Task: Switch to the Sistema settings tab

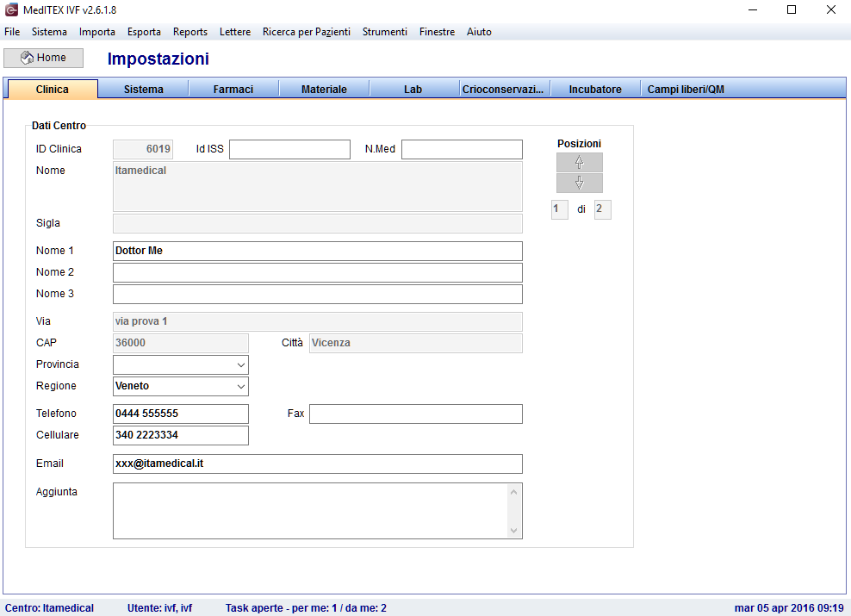Action: tap(143, 89)
